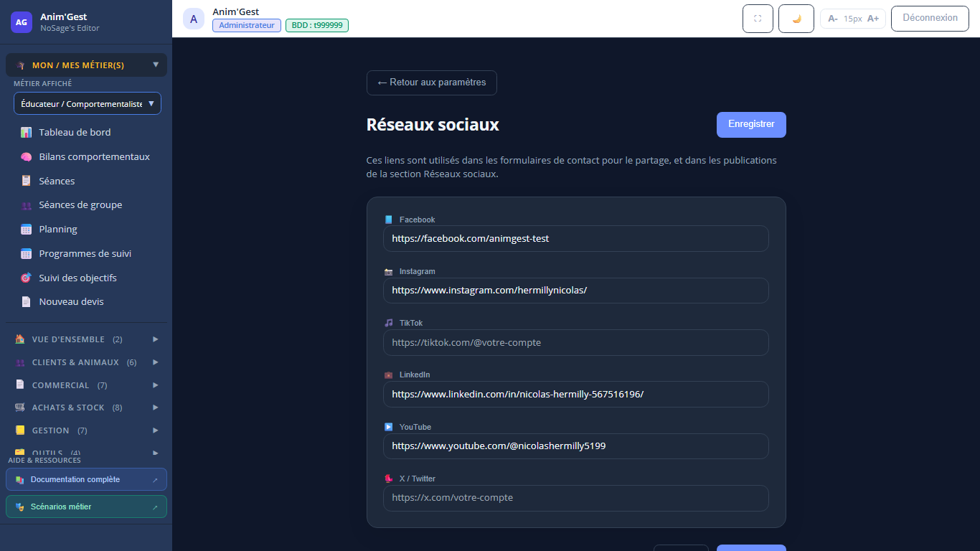Click the YouTube play icon
Viewport: 980px width, 551px height.
[x=389, y=427]
